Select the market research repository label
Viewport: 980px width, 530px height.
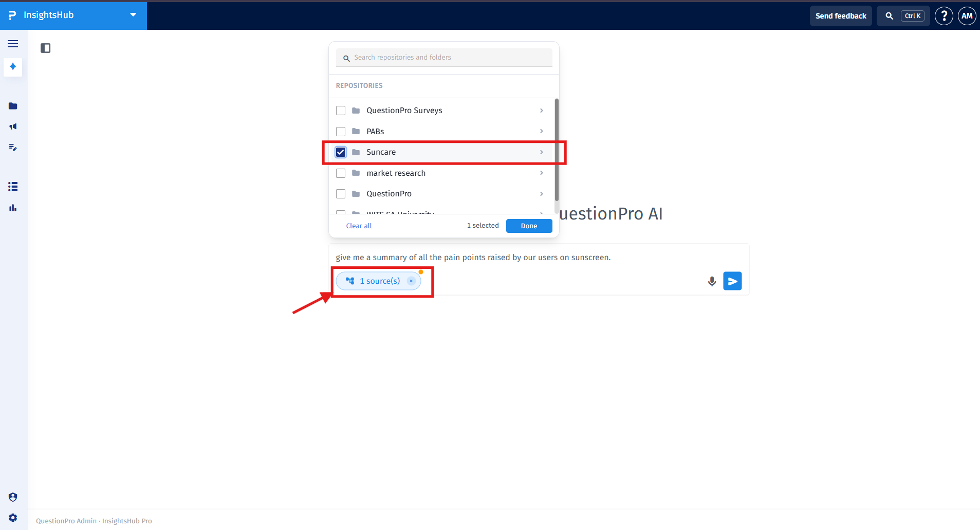[x=396, y=173]
